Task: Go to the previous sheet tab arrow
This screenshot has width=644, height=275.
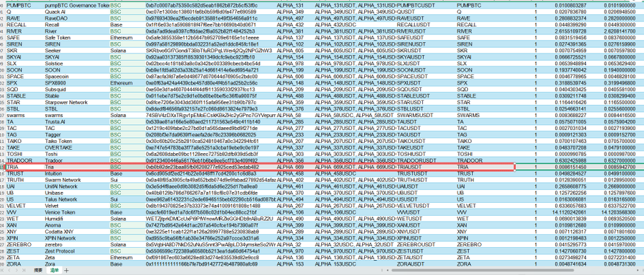Action: (10, 271)
